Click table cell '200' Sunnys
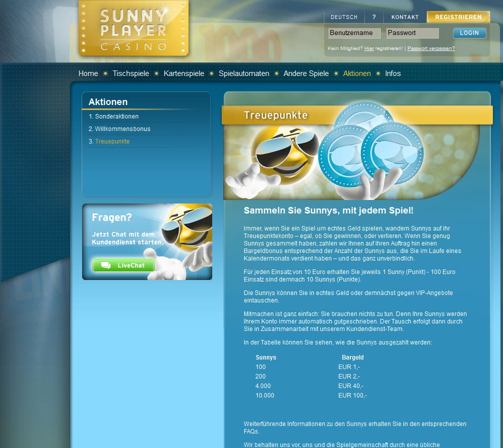The image size is (503, 448). [x=260, y=376]
